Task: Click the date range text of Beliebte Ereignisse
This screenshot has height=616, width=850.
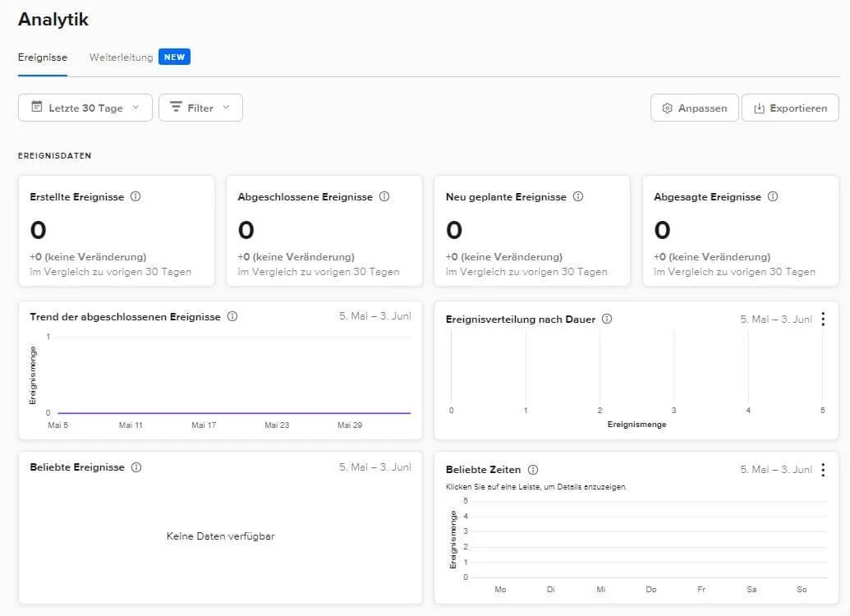Action: [x=375, y=467]
